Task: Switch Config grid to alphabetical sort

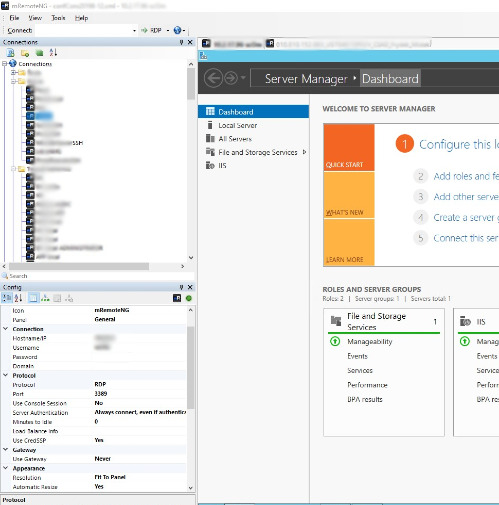Action: click(18, 298)
